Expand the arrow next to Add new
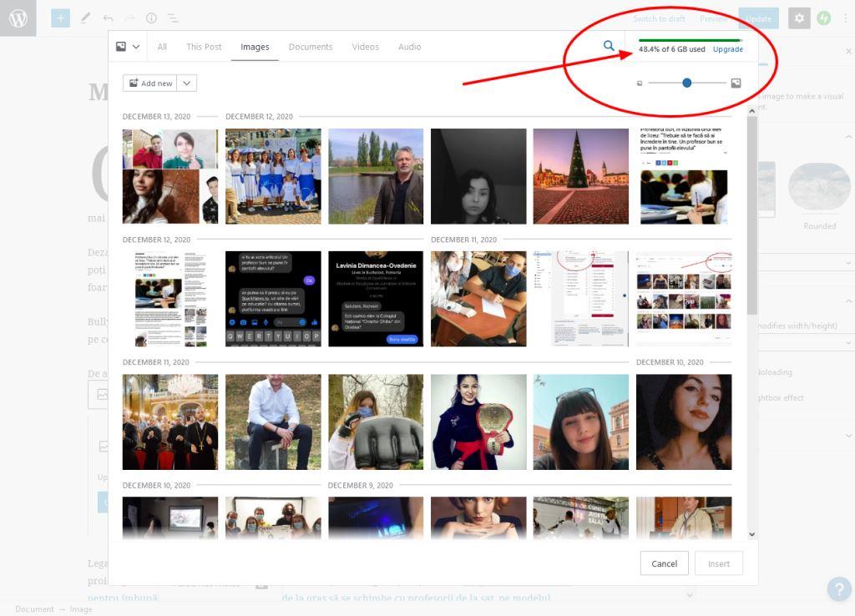Image resolution: width=855 pixels, height=616 pixels. [187, 83]
